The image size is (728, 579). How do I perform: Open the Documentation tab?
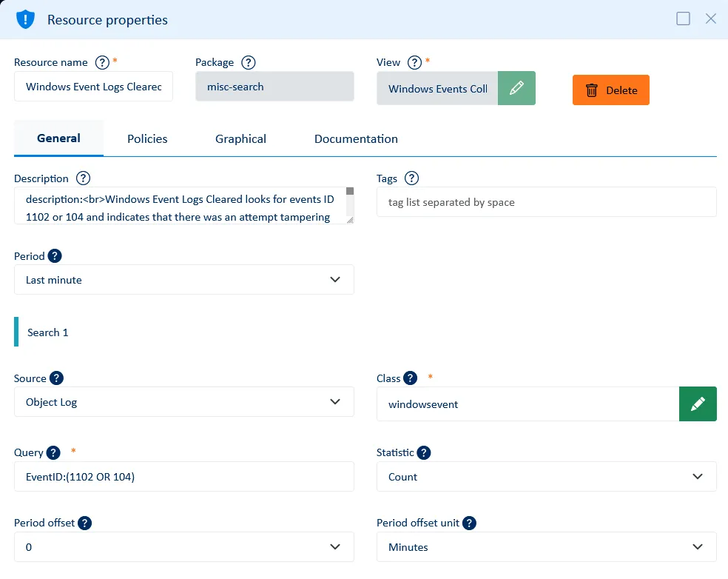pos(355,138)
